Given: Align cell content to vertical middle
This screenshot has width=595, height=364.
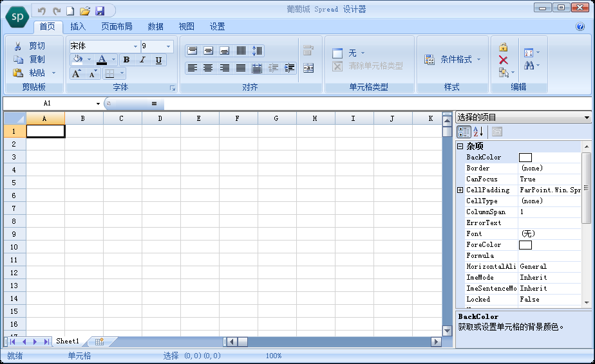Looking at the screenshot, I should (209, 50).
